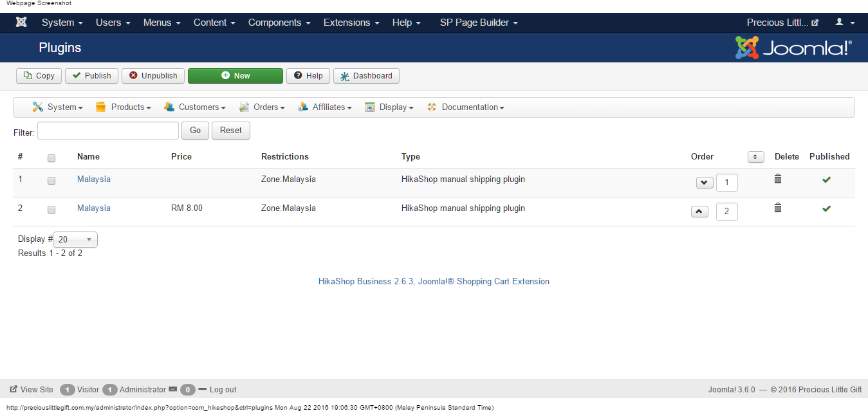
Task: Open the Users menu
Action: coord(113,23)
